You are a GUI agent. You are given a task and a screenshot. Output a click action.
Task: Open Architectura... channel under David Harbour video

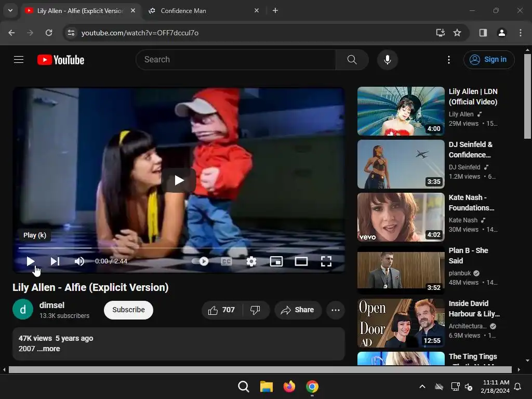coord(468,326)
